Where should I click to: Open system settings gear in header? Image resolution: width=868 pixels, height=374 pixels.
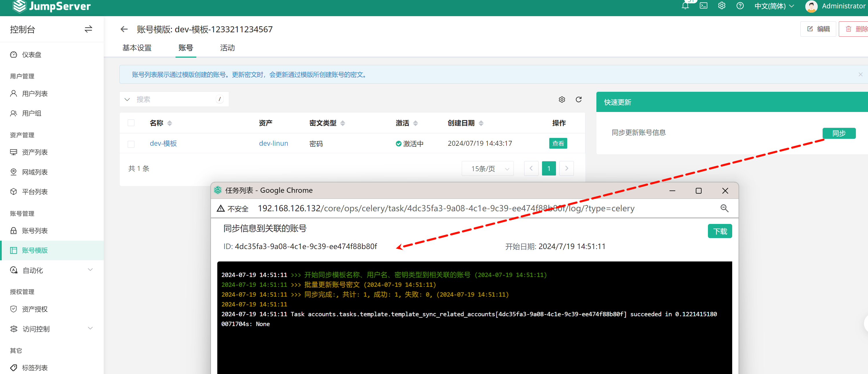[x=722, y=6]
